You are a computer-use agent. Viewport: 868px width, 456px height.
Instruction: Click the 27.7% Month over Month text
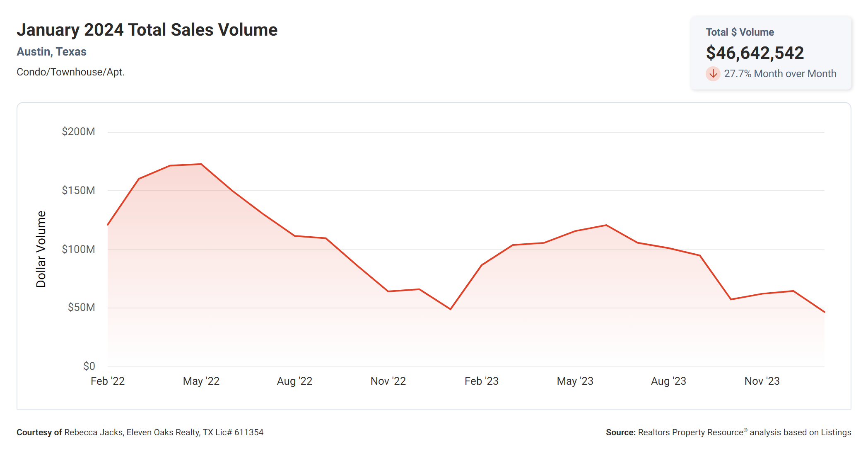780,74
